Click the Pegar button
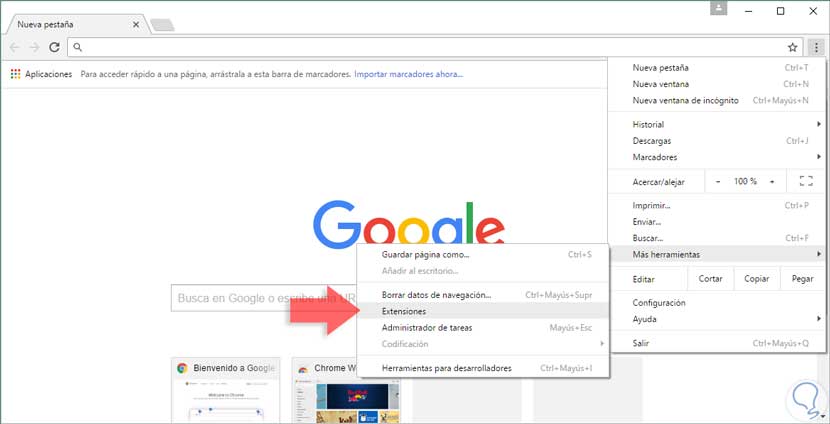This screenshot has height=424, width=830. (802, 279)
